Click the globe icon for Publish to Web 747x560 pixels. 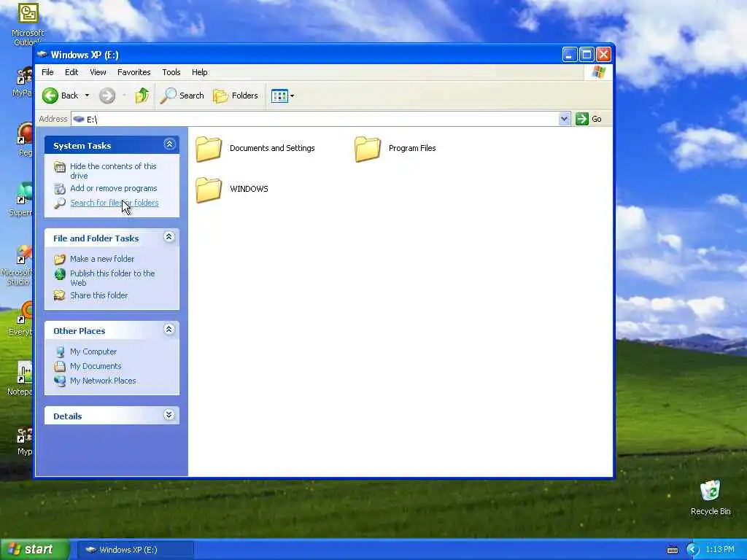point(60,274)
